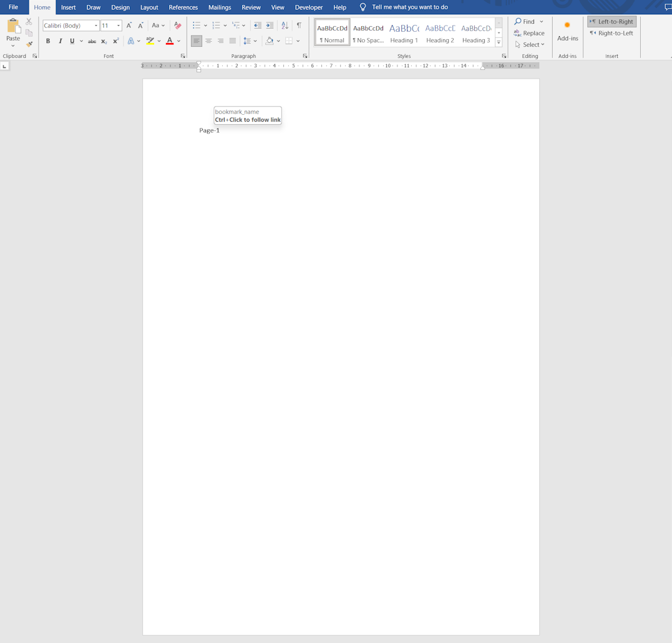Toggle show paragraph marks
The image size is (672, 643).
299,26
